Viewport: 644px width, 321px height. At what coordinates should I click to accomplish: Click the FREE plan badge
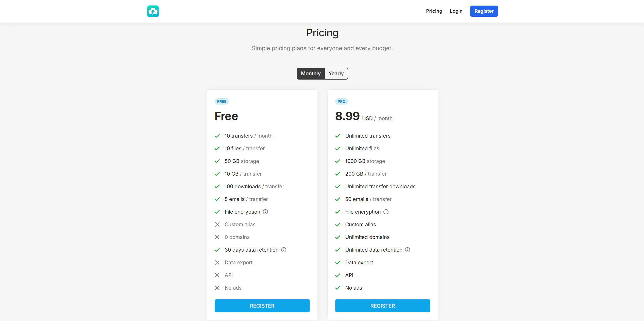pos(222,102)
